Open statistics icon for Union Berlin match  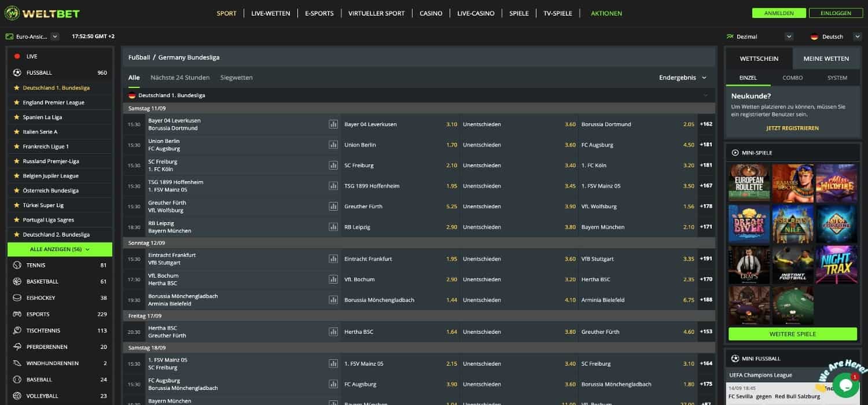(x=333, y=145)
